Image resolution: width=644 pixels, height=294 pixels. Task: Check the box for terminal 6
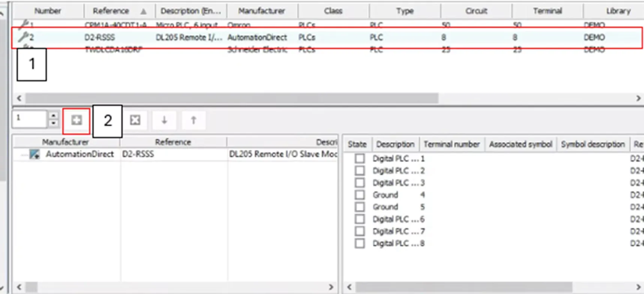pyautogui.click(x=360, y=219)
